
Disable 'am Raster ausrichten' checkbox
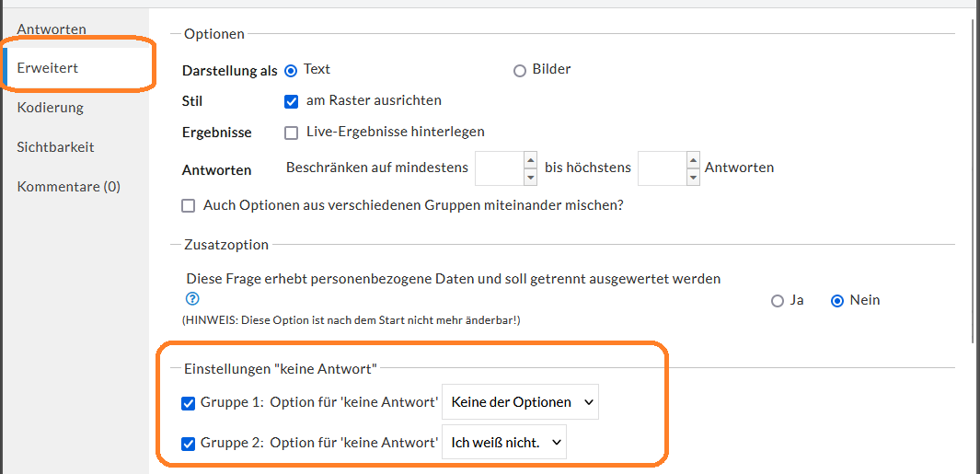(x=291, y=101)
